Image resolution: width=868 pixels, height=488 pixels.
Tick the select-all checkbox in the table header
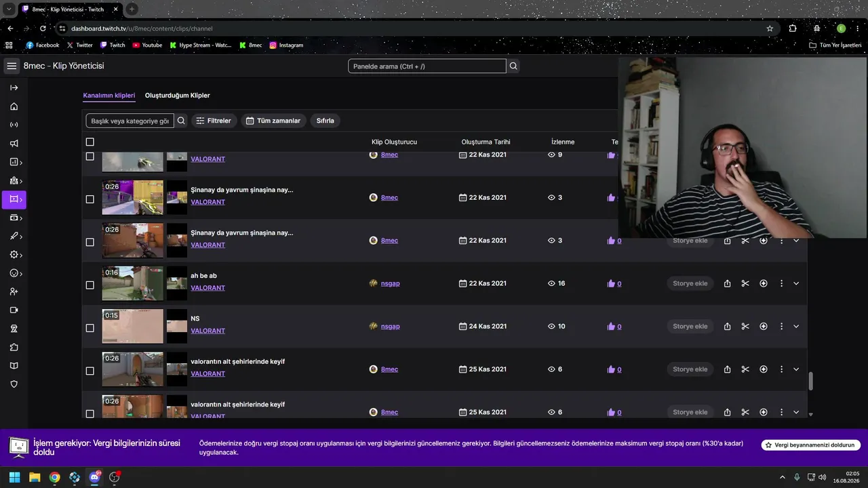pos(90,142)
